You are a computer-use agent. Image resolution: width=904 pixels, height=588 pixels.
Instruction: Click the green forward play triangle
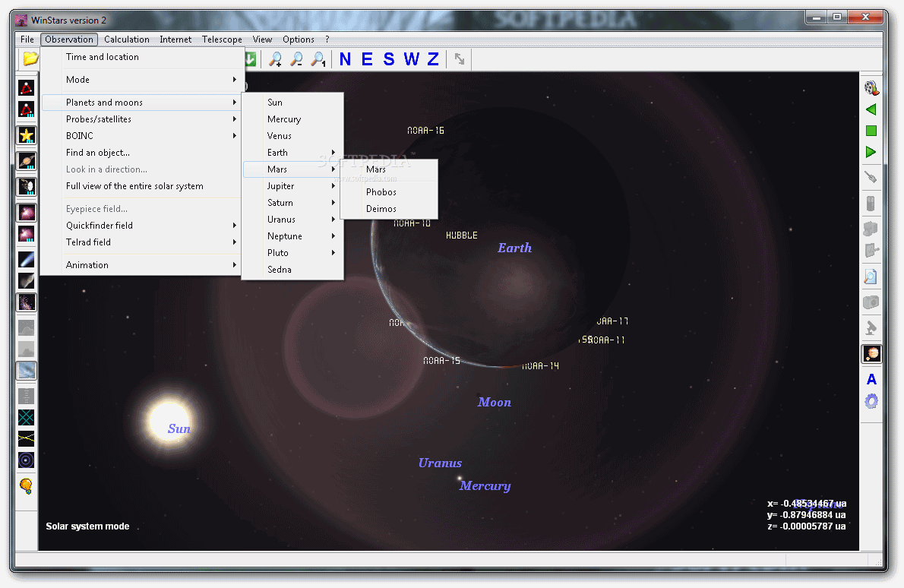click(871, 152)
